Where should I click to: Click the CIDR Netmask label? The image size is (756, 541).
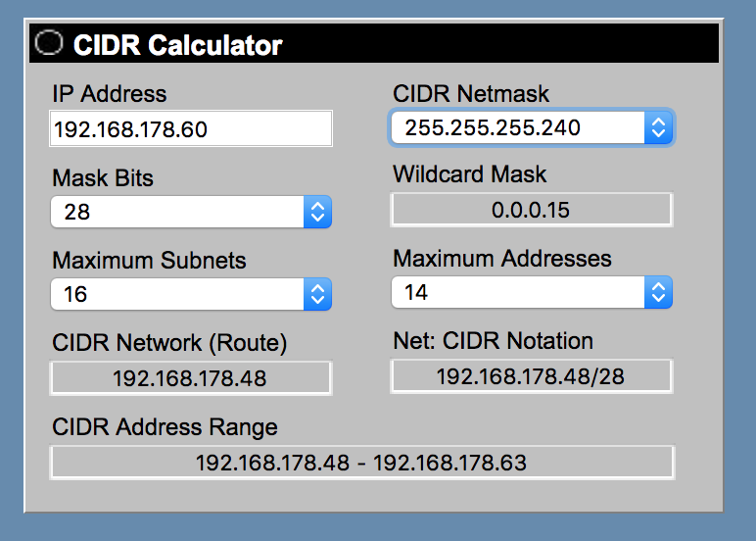click(x=471, y=94)
